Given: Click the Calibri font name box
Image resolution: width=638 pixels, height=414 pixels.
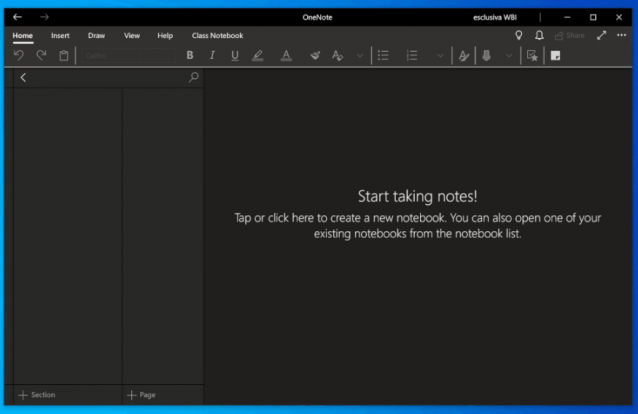Looking at the screenshot, I should click(x=111, y=55).
